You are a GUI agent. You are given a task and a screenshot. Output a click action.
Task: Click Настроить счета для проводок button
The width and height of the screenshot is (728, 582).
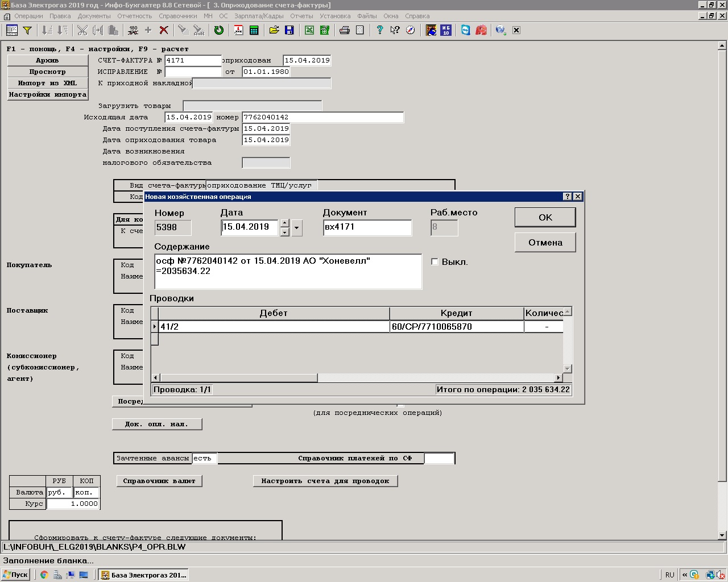coord(325,481)
